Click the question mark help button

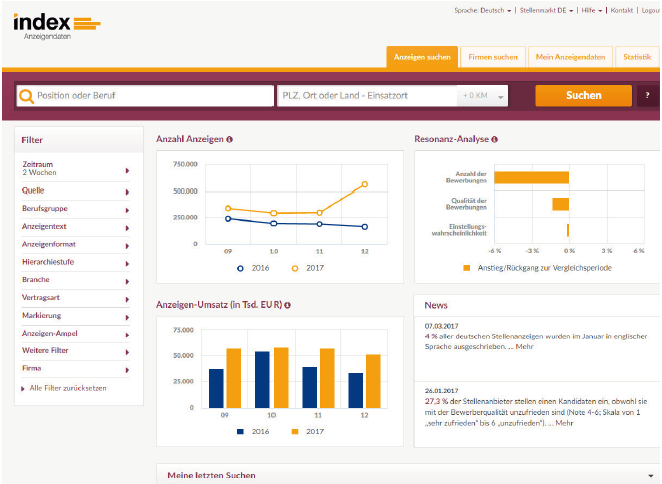tap(648, 96)
